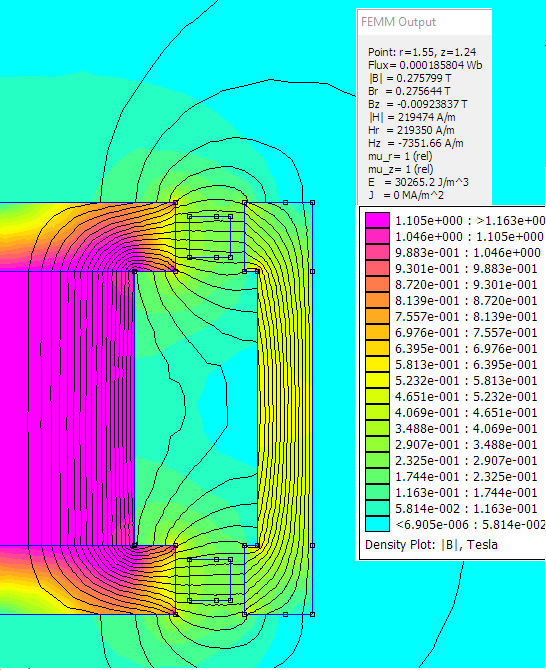Select the Bz = -0.00923837 T line
546x670 pixels.
click(x=417, y=104)
